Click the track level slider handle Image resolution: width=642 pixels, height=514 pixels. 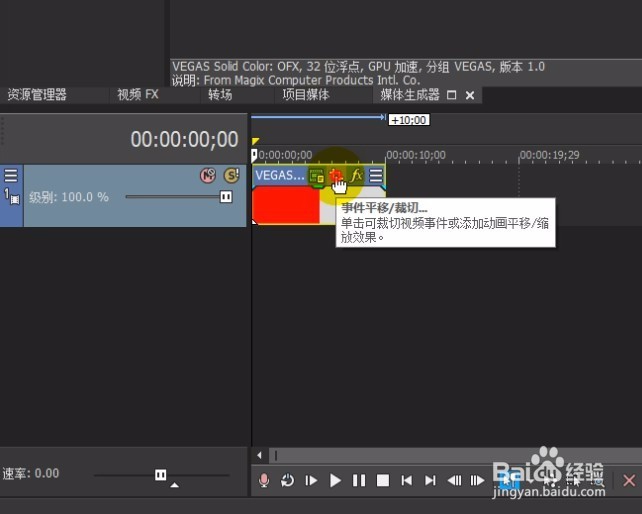(226, 197)
